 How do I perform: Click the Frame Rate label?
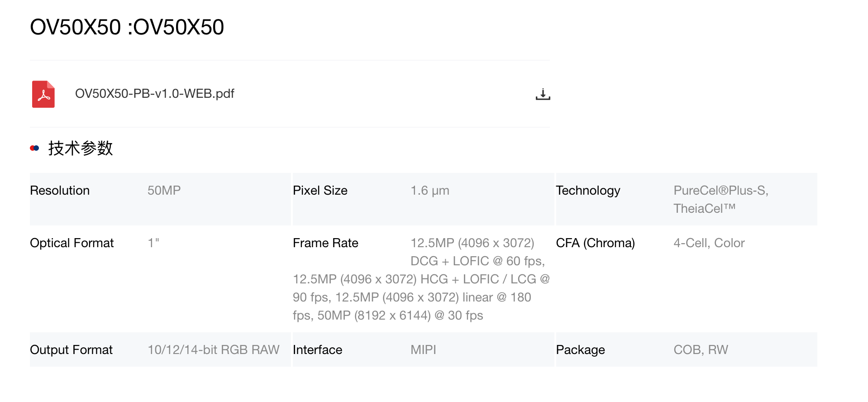[325, 243]
